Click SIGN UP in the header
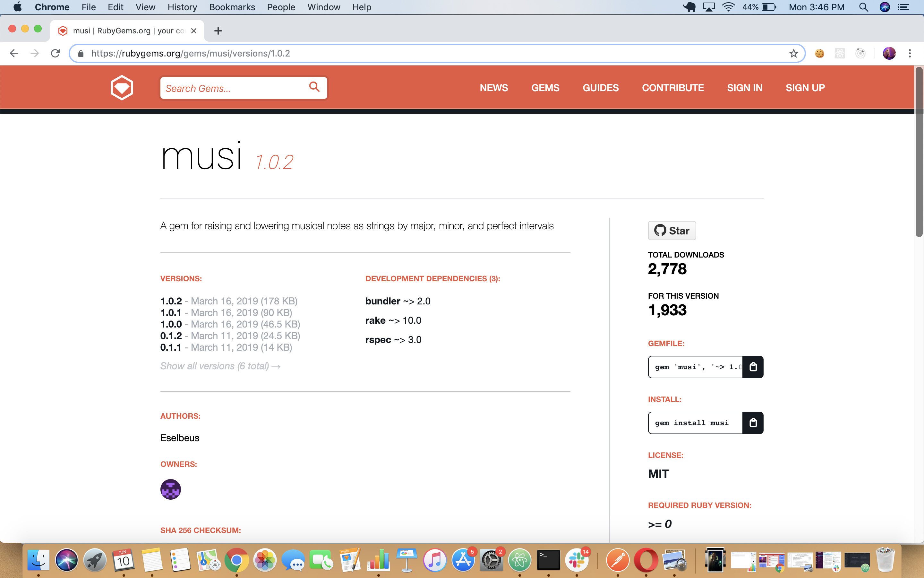 (x=805, y=88)
